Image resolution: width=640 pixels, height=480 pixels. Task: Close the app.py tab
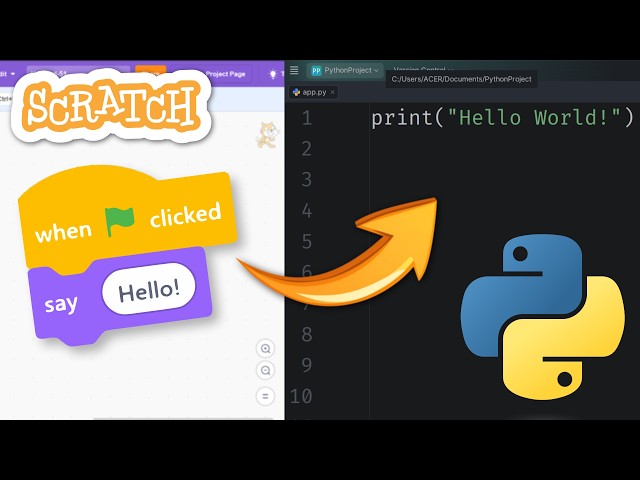click(333, 92)
